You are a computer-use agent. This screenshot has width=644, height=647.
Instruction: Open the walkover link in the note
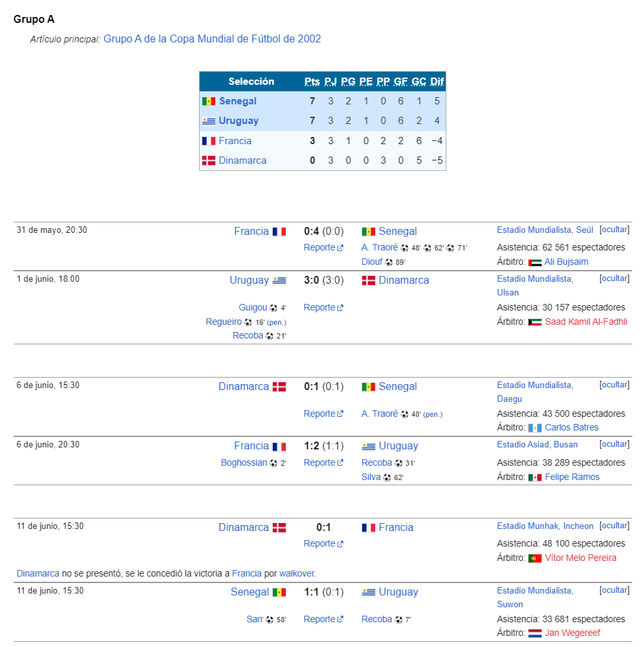[297, 573]
